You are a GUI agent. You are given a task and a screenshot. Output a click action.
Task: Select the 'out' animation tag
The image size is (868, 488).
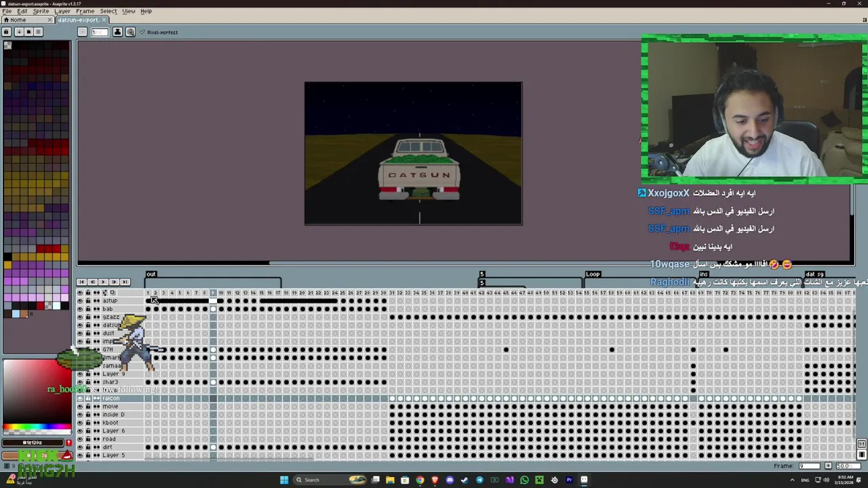coord(151,274)
